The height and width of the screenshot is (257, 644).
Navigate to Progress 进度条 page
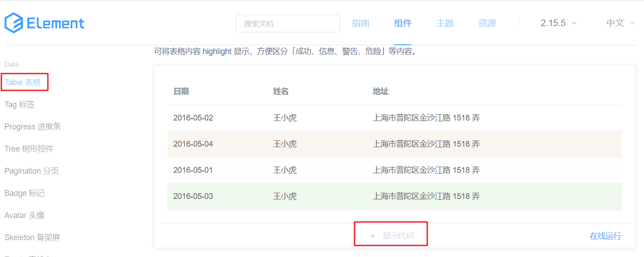[x=33, y=127]
